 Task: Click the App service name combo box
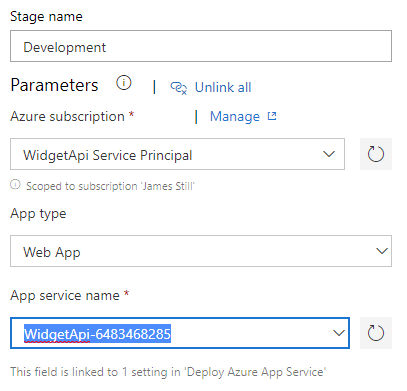(x=180, y=333)
